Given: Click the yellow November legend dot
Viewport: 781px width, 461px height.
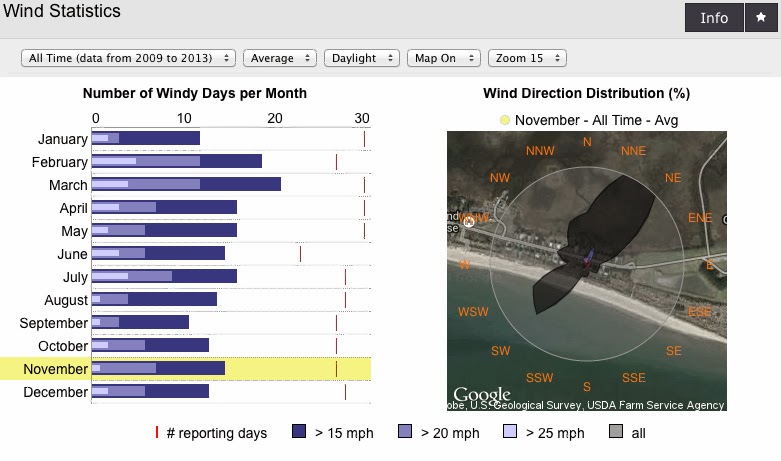Looking at the screenshot, I should (505, 120).
